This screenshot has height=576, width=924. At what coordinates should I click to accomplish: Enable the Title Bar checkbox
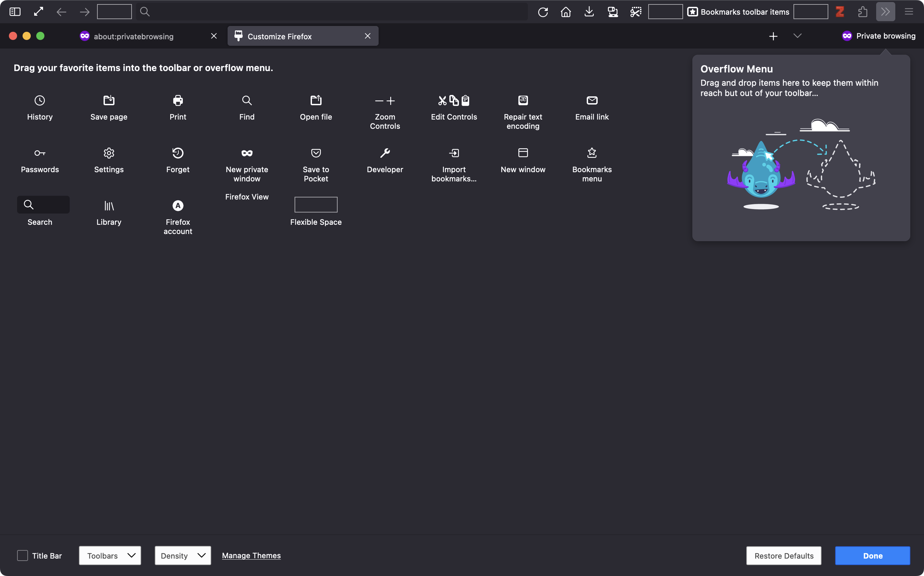click(x=23, y=556)
